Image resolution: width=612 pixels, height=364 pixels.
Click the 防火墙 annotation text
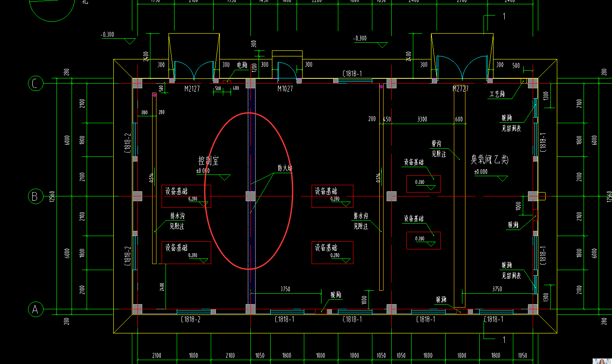[x=284, y=168]
